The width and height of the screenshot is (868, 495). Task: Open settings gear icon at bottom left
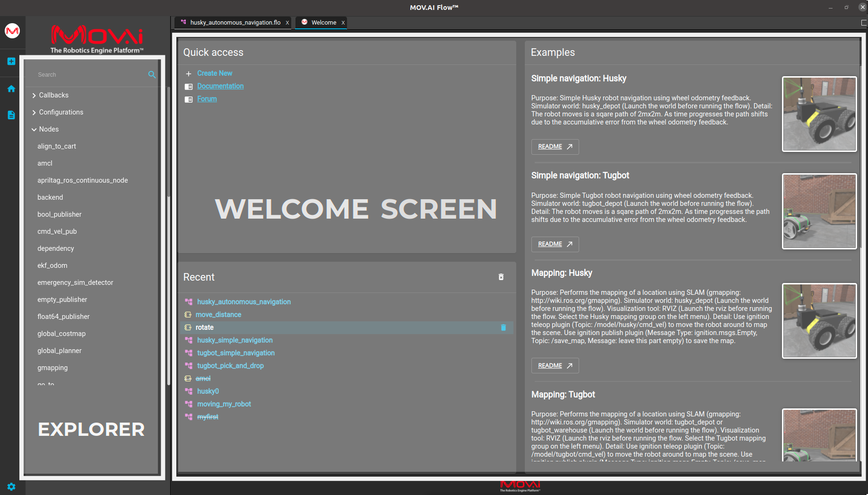tap(11, 487)
